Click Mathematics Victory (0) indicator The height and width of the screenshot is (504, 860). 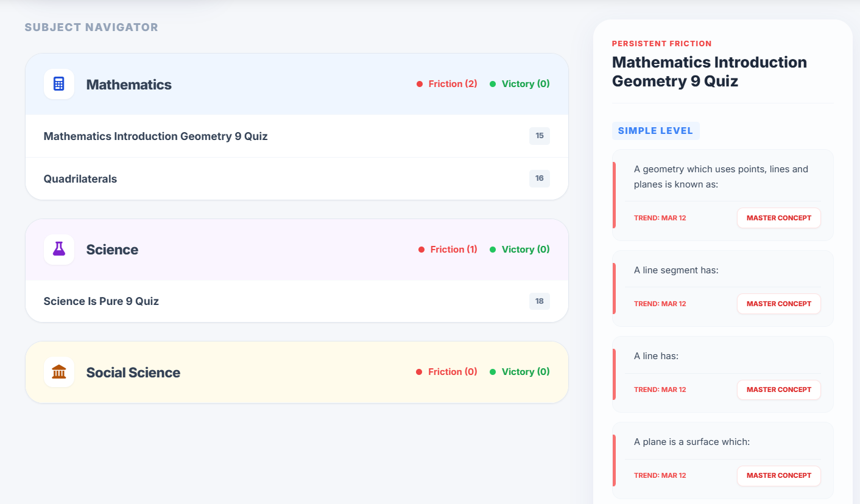(520, 84)
